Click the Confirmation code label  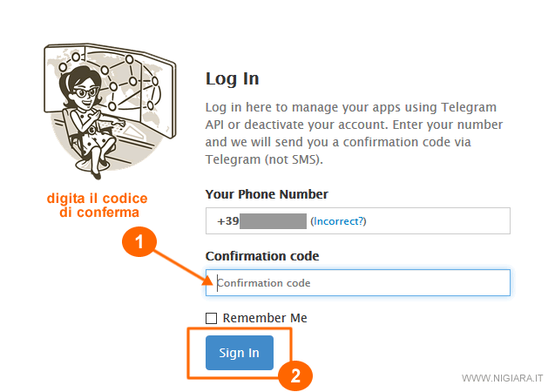pyautogui.click(x=262, y=256)
